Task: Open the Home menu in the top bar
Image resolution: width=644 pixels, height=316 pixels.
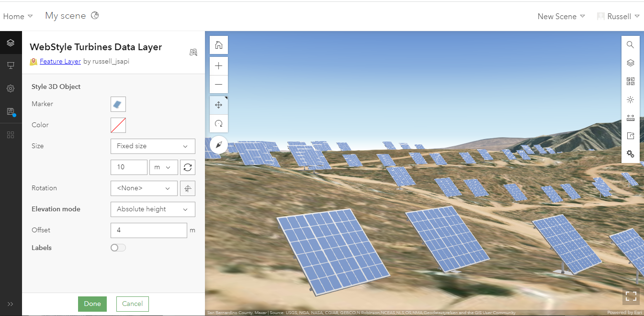Action: coord(17,16)
